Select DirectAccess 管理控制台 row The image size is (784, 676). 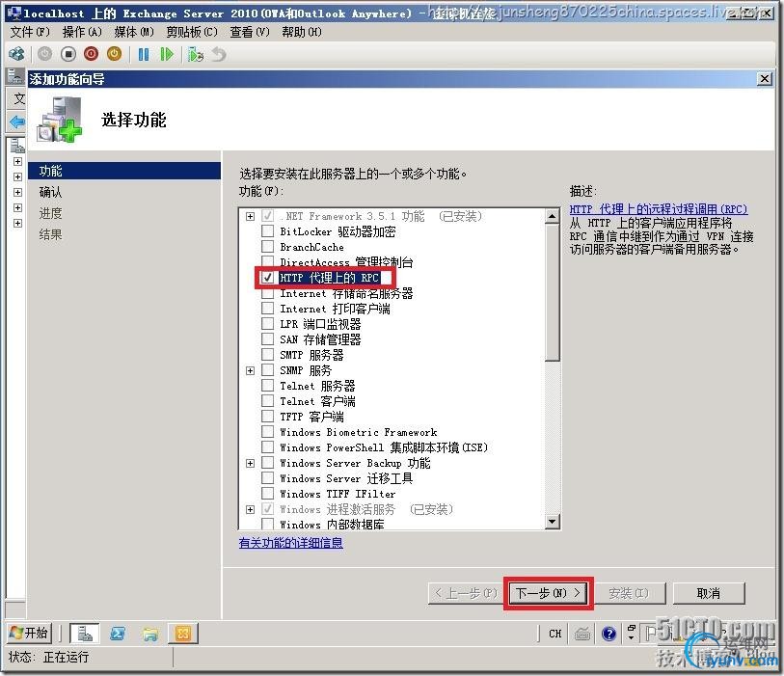(346, 262)
